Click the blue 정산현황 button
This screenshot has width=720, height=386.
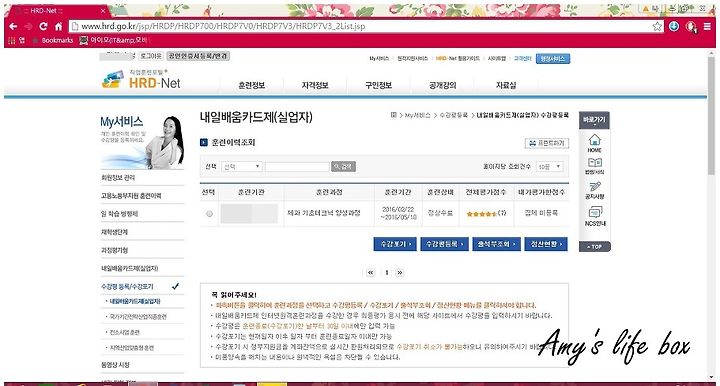pos(546,244)
